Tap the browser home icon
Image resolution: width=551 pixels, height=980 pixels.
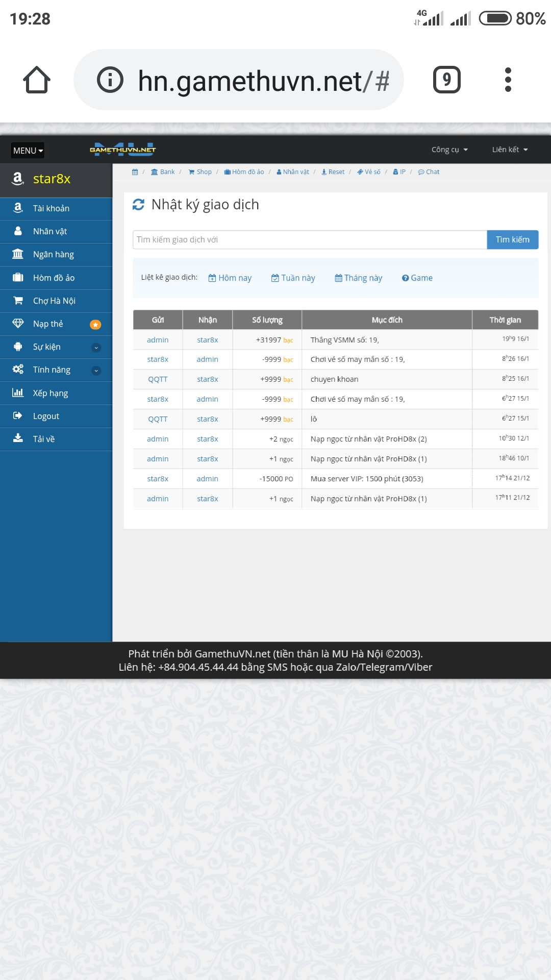pos(37,80)
